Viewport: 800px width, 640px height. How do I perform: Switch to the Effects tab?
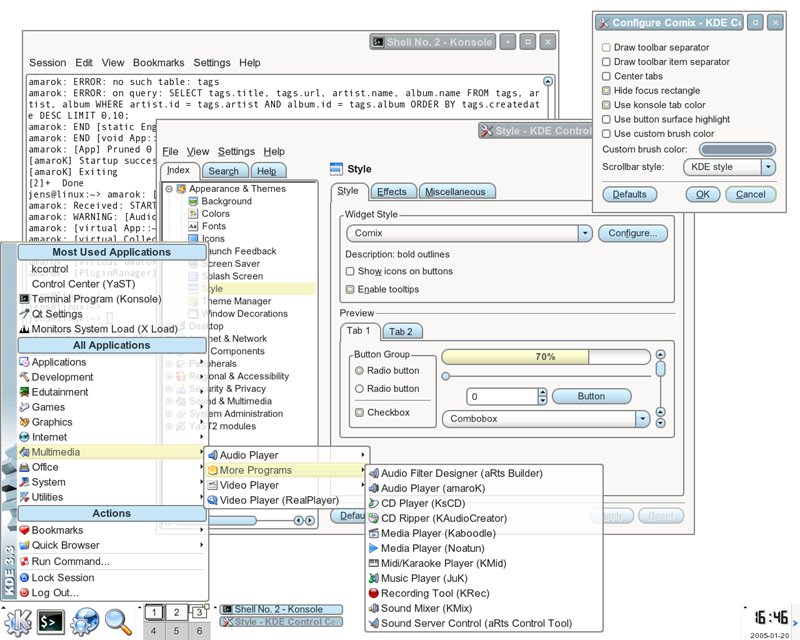[392, 192]
